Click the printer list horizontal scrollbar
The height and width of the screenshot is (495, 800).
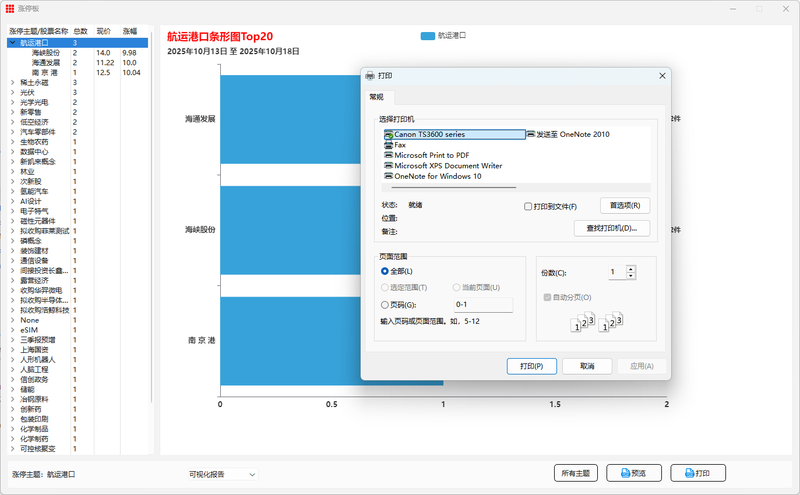tap(454, 187)
